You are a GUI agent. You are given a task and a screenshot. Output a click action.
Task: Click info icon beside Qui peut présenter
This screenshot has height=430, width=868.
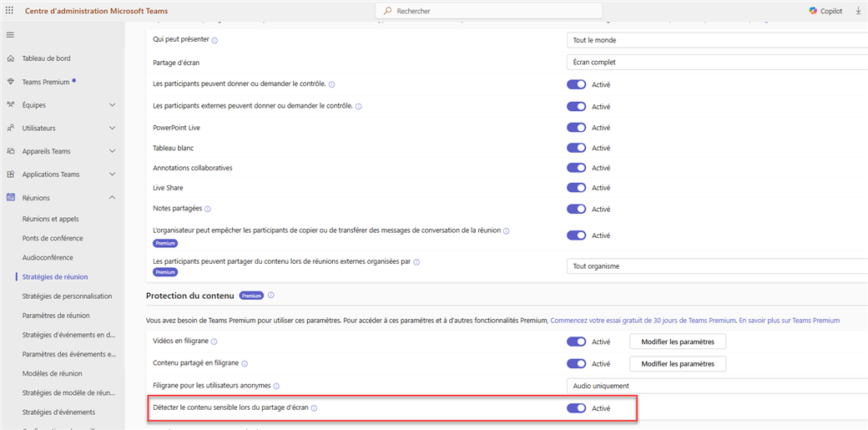coord(214,40)
